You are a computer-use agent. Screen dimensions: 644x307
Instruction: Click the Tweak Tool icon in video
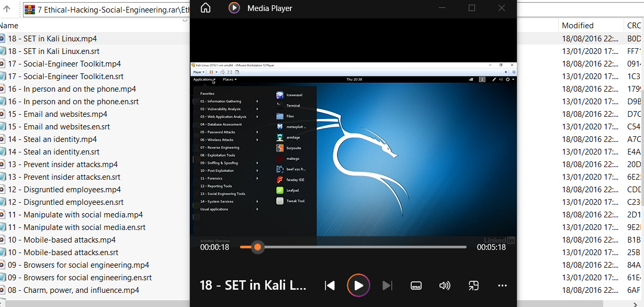tap(280, 201)
